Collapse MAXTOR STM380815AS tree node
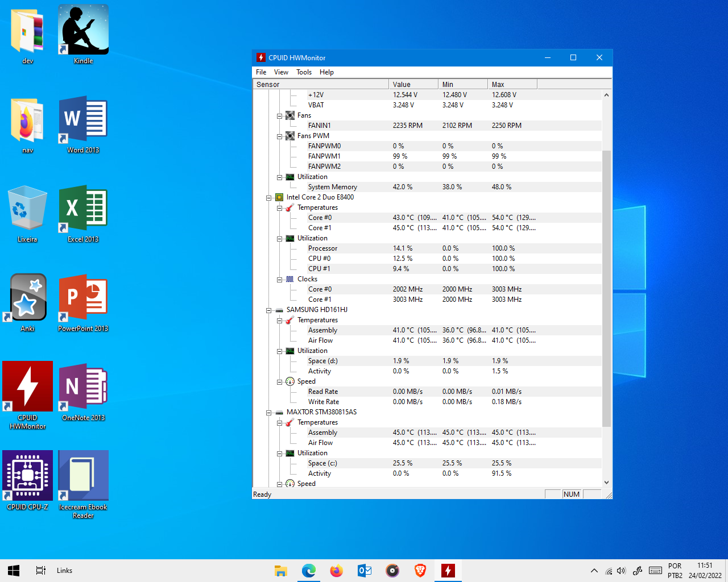The width and height of the screenshot is (728, 582). (x=269, y=413)
